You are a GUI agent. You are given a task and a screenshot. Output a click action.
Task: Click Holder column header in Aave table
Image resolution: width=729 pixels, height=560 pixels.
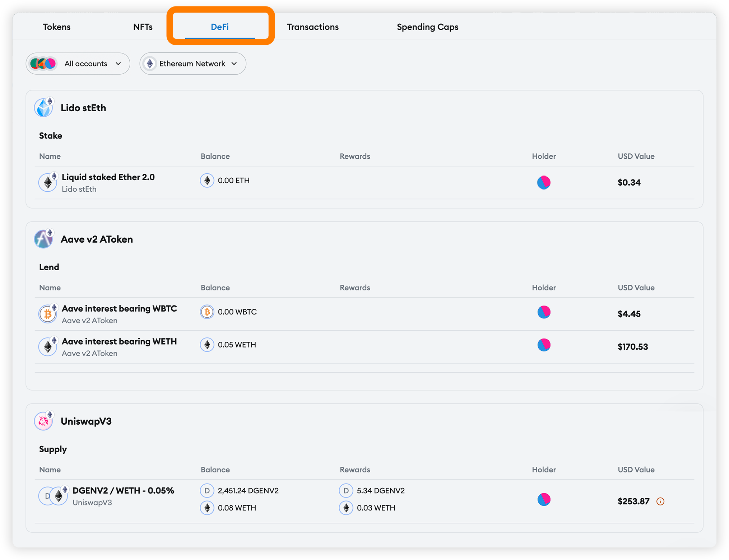(x=544, y=288)
